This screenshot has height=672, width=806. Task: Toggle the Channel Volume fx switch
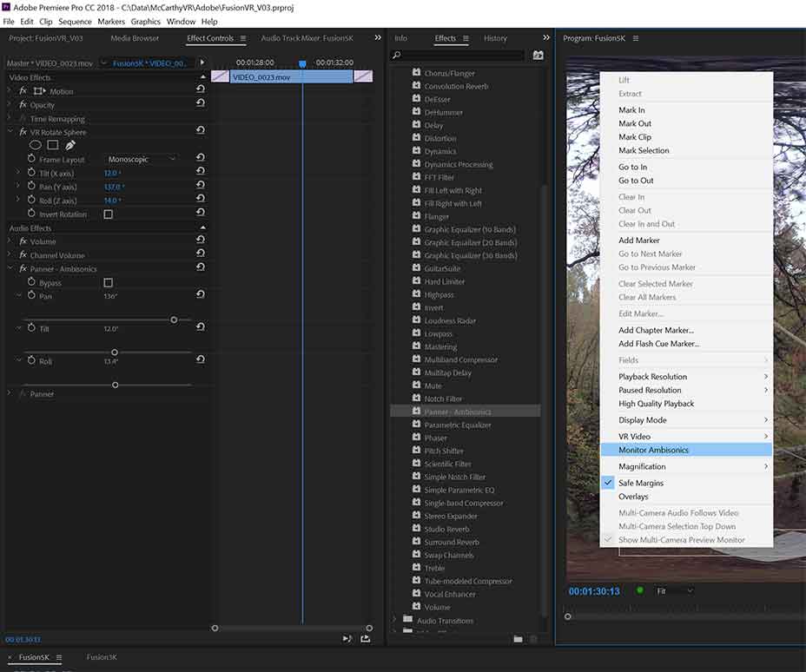click(23, 255)
